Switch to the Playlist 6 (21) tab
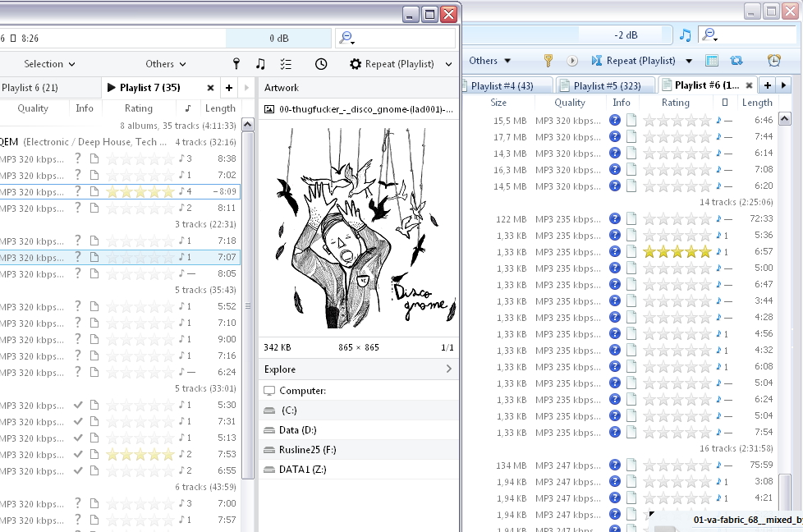 pyautogui.click(x=30, y=88)
